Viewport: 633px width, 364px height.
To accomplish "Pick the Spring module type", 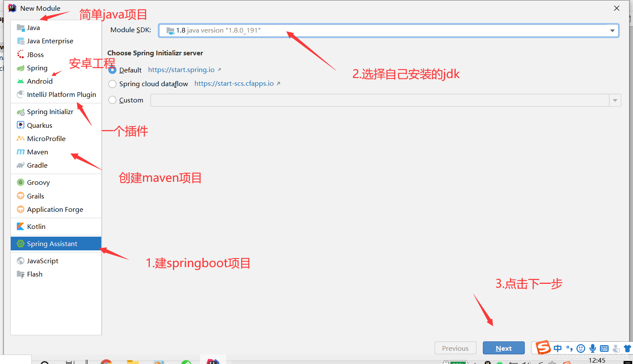I will coord(56,68).
